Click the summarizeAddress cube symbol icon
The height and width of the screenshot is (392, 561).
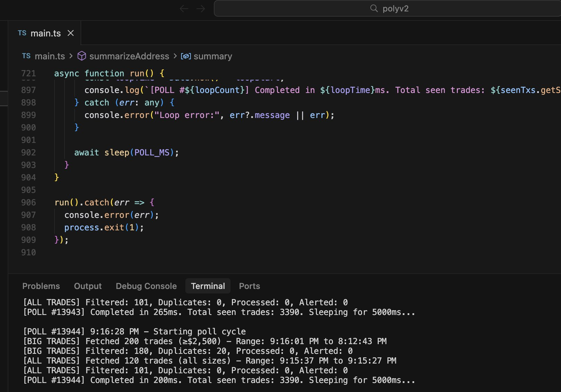click(82, 56)
